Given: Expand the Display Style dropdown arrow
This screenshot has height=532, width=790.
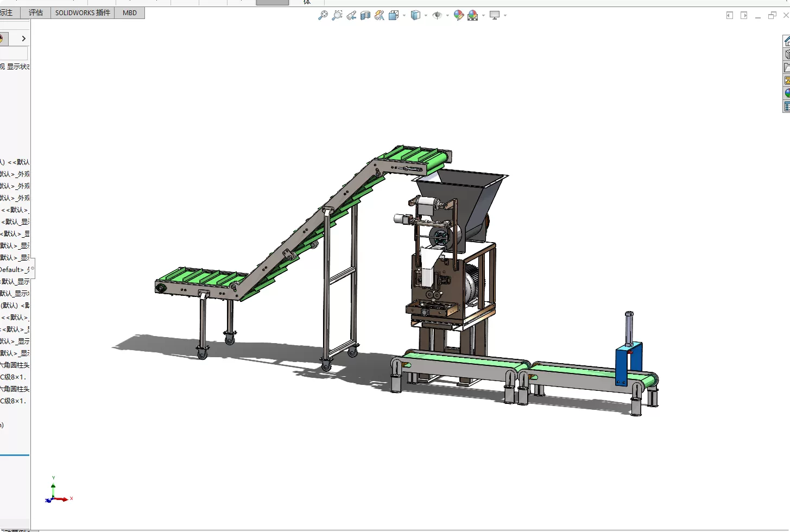Looking at the screenshot, I should [426, 15].
